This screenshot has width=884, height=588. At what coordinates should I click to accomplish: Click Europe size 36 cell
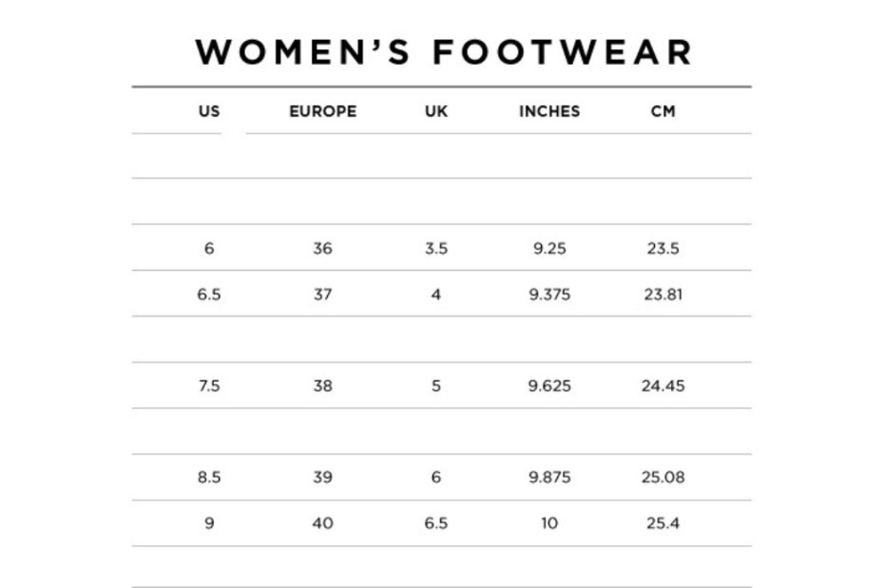tap(323, 249)
